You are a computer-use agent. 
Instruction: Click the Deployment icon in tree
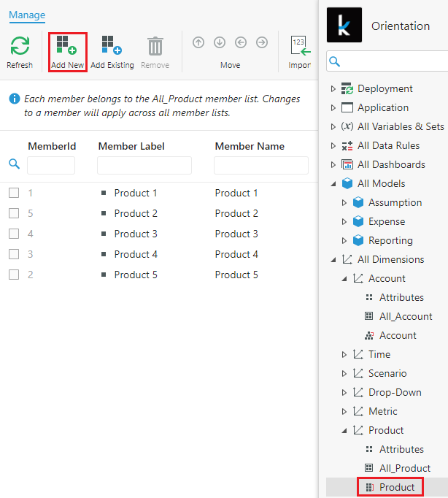(x=347, y=88)
